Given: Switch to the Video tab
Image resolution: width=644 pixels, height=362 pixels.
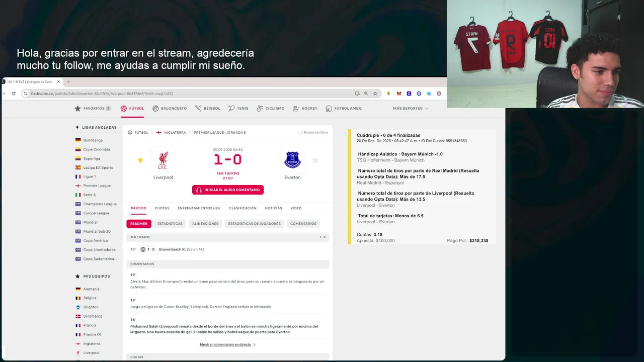Looking at the screenshot, I should (x=296, y=208).
